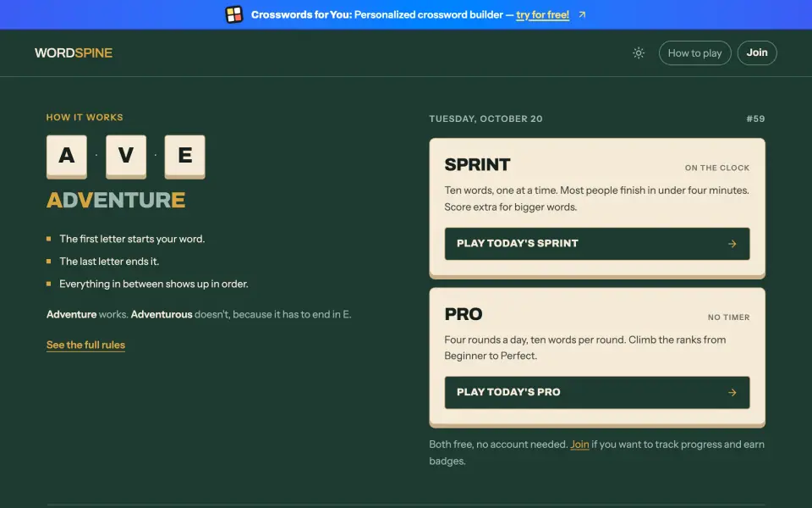Click the external arrow icon in banner
This screenshot has width=812, height=508.
click(582, 14)
